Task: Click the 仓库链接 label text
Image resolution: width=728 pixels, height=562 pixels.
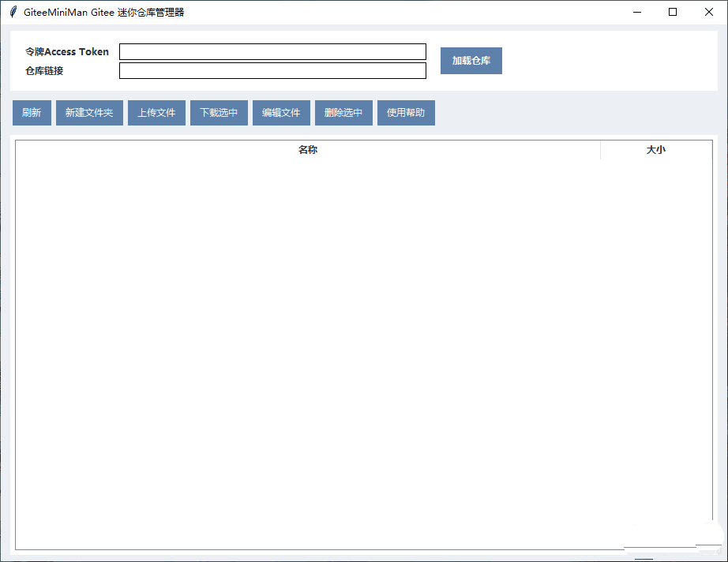Action: click(44, 71)
